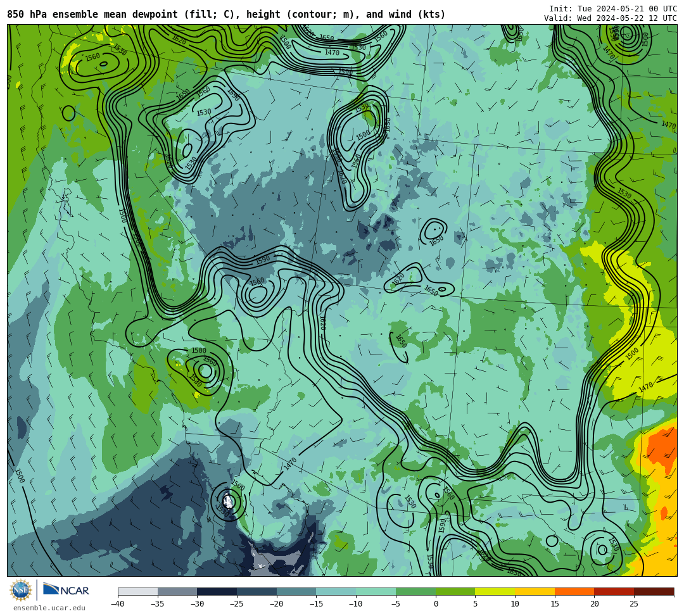Pick the olive green 0 to 5 colorbar segment
This screenshot has height=616, width=684.
pos(455,591)
